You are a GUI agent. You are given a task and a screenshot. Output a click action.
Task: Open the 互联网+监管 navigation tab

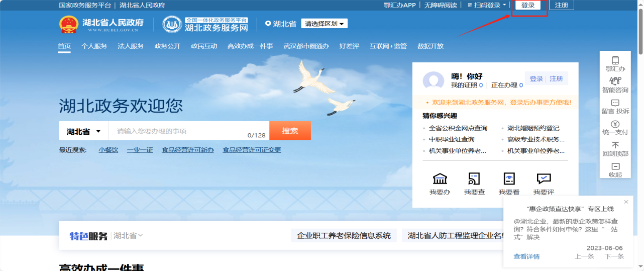[388, 46]
